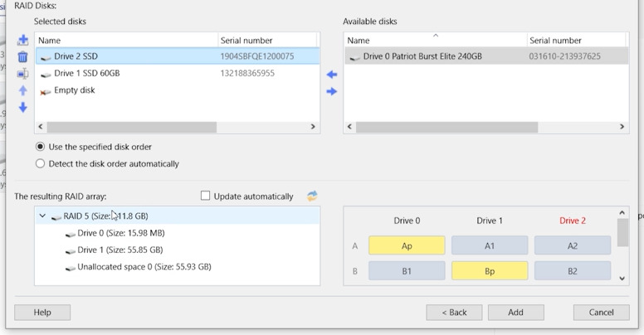Click selected disks horizontal scrollbar thumb
This screenshot has height=335, width=644.
[x=131, y=127]
